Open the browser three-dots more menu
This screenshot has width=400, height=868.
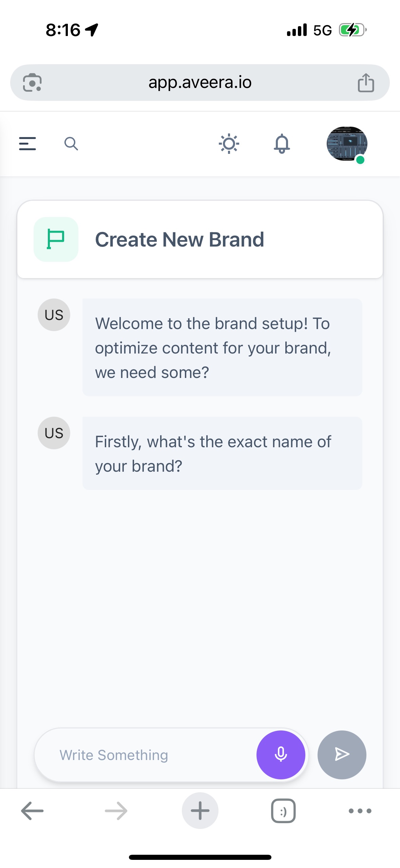[x=360, y=811]
